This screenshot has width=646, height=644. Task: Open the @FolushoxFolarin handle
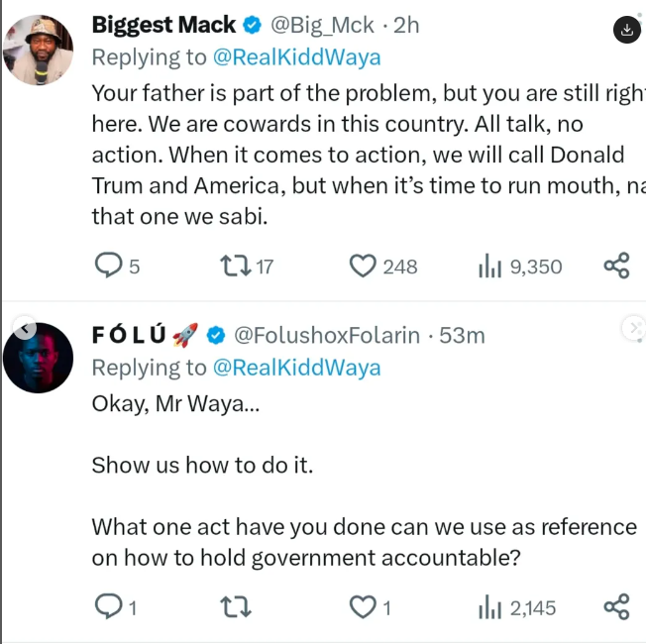click(x=326, y=335)
